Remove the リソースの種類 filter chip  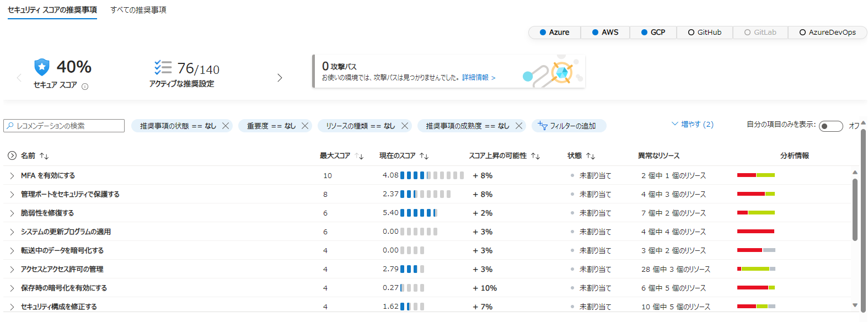click(x=405, y=126)
